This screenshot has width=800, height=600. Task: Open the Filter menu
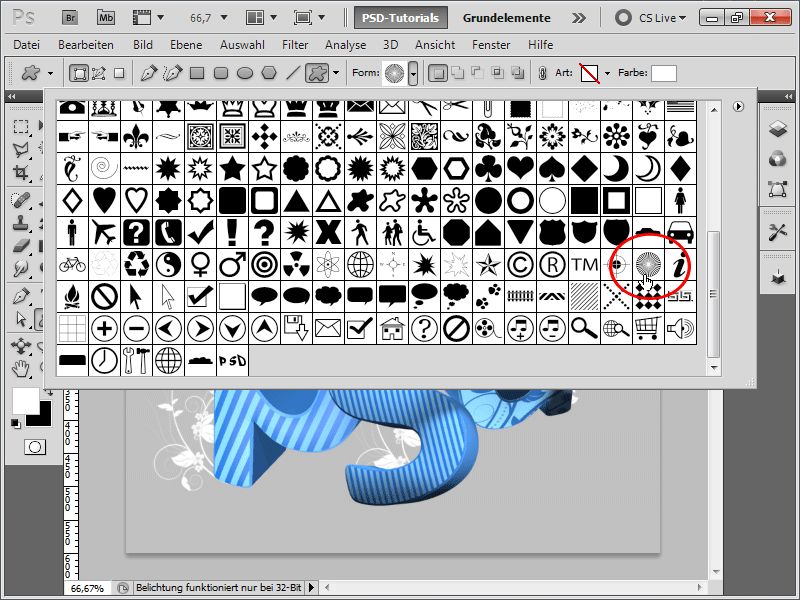pyautogui.click(x=295, y=45)
